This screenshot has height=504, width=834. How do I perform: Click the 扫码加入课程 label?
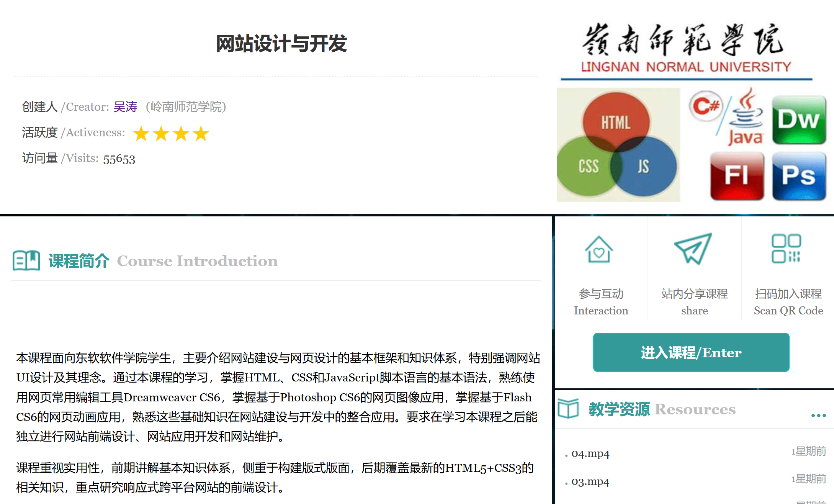pyautogui.click(x=788, y=294)
